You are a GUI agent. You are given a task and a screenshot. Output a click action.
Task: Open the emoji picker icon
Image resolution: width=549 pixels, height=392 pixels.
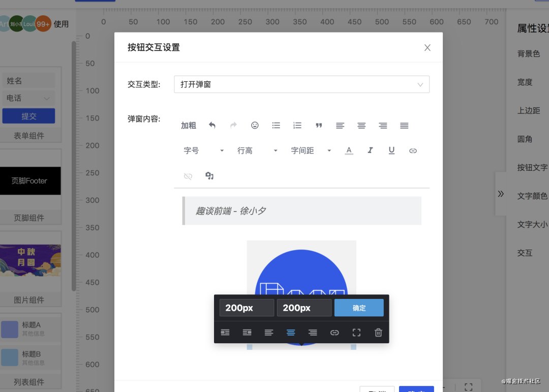[x=255, y=126]
